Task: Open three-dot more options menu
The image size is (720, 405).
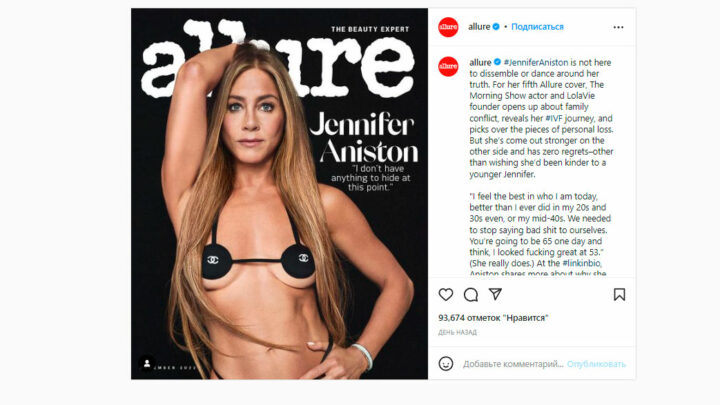Action: point(618,27)
